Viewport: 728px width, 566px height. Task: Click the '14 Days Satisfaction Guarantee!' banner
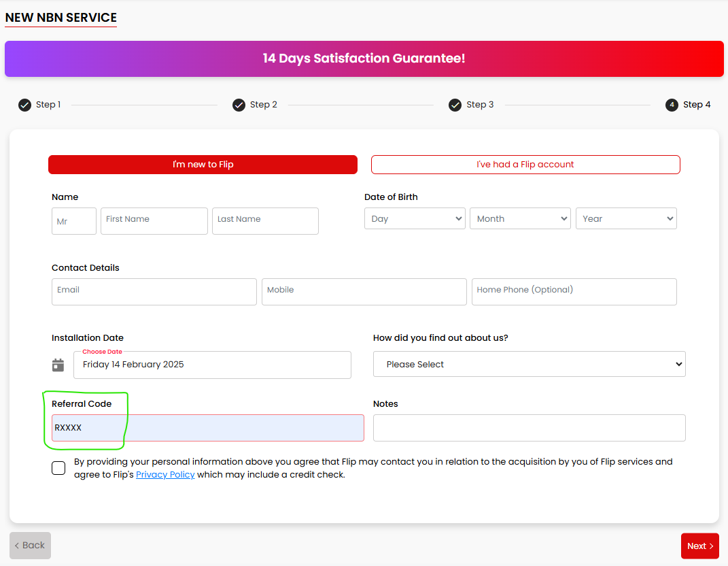(x=364, y=59)
